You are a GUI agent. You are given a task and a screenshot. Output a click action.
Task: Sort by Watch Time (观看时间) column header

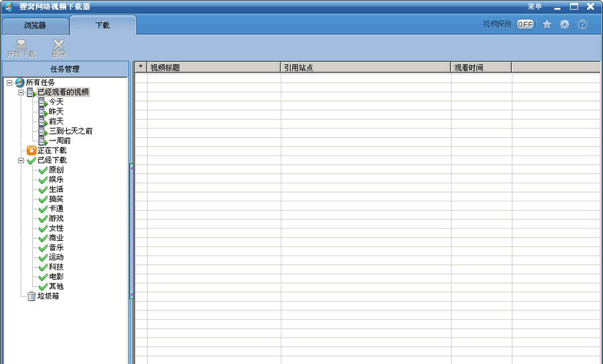pyautogui.click(x=480, y=68)
